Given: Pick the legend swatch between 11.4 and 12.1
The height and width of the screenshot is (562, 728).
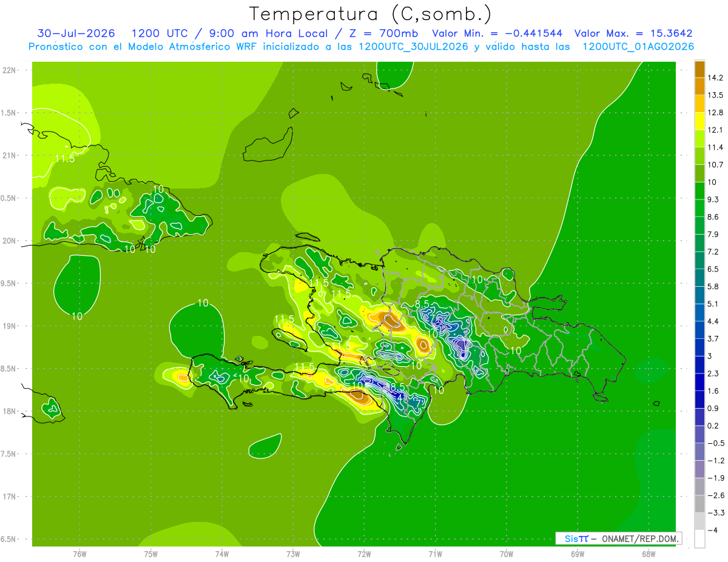Looking at the screenshot, I should (699, 138).
